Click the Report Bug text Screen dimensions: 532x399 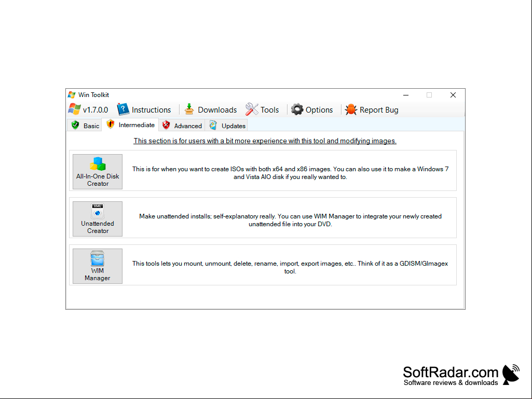(379, 110)
